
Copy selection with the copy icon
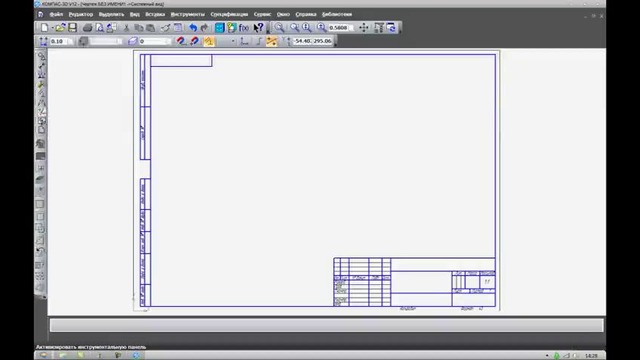[139, 28]
